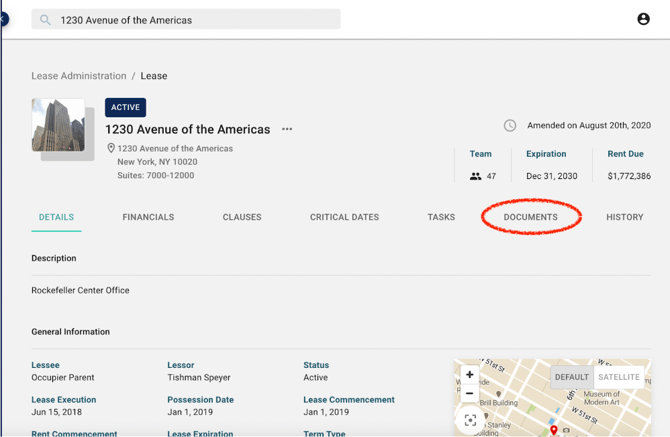670x437 pixels.
Task: Click the search magnifier icon
Action: tap(46, 20)
